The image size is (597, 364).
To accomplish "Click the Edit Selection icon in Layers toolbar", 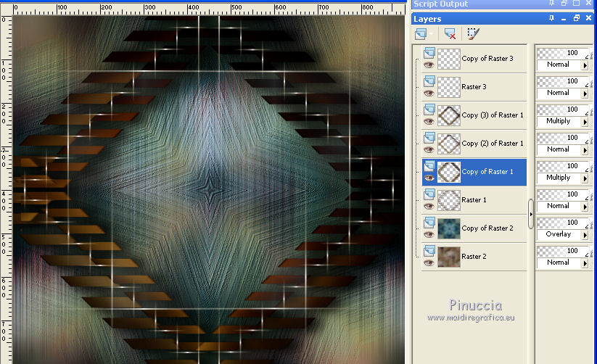I will tap(474, 34).
